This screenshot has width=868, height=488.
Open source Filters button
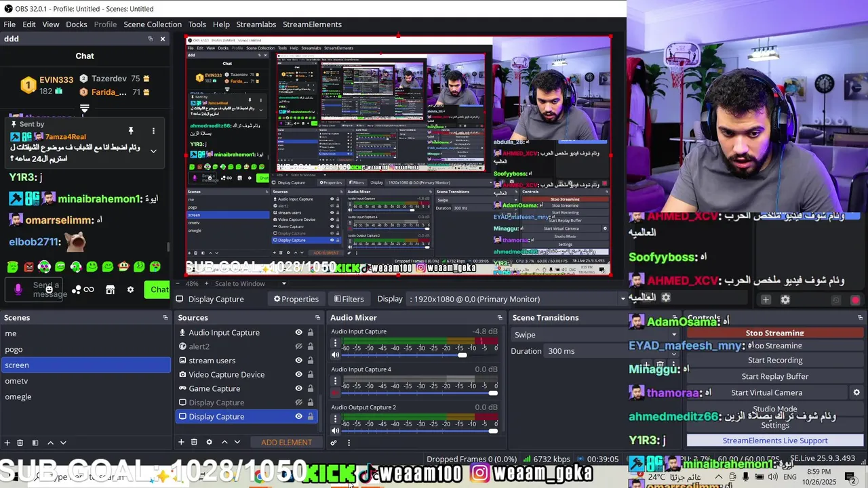[x=349, y=299]
